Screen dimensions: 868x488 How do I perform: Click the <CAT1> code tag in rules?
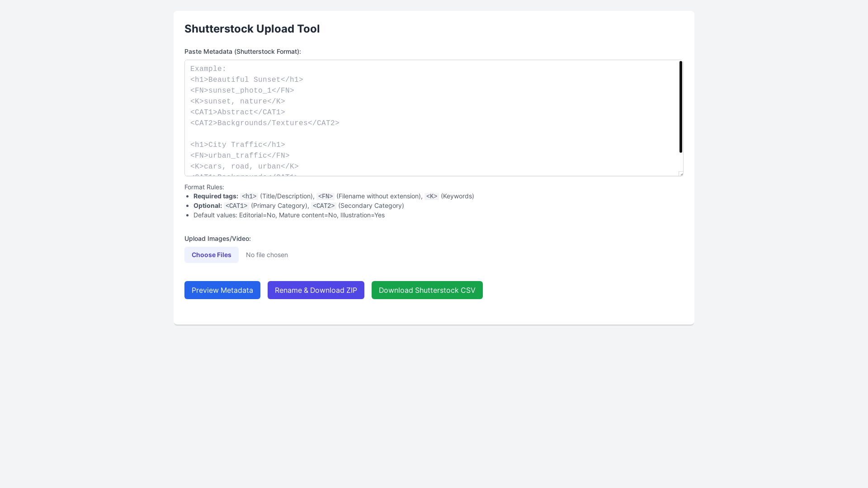pyautogui.click(x=236, y=206)
